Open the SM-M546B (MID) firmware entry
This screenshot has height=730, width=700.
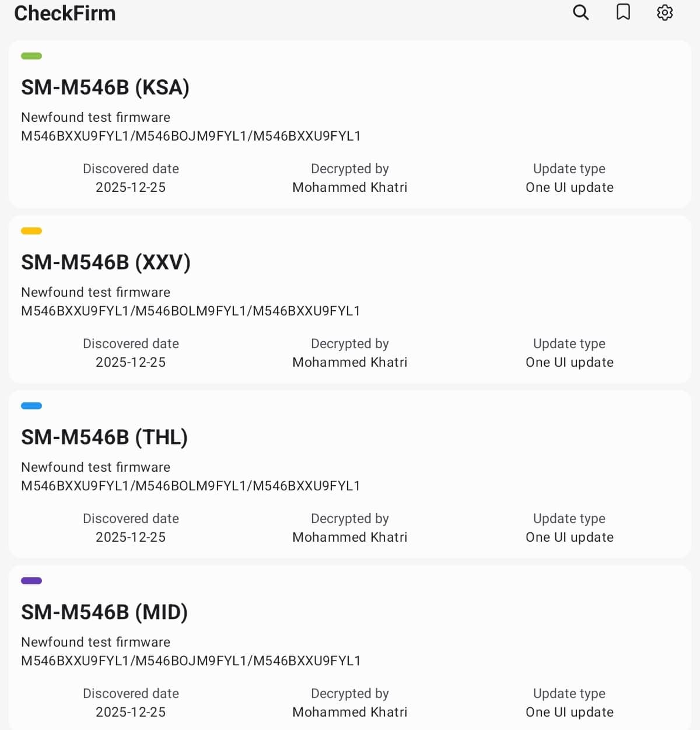(104, 612)
